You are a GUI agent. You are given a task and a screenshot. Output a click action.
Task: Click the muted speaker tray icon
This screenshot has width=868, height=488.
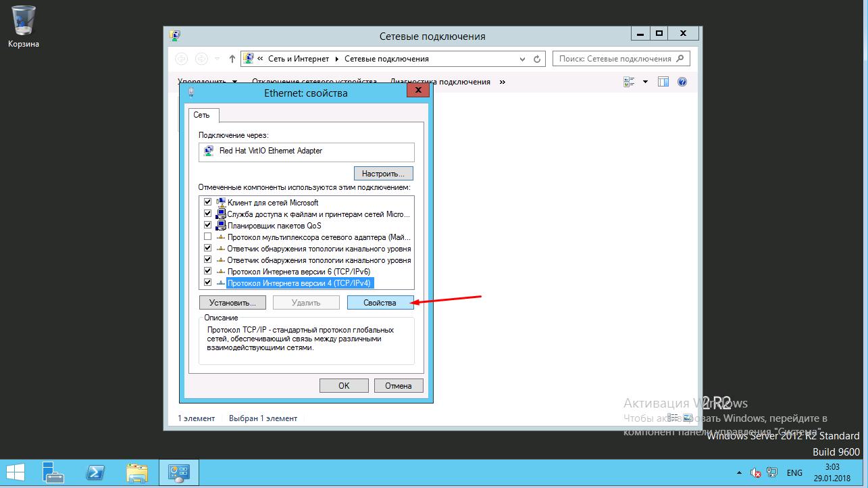[x=755, y=473]
